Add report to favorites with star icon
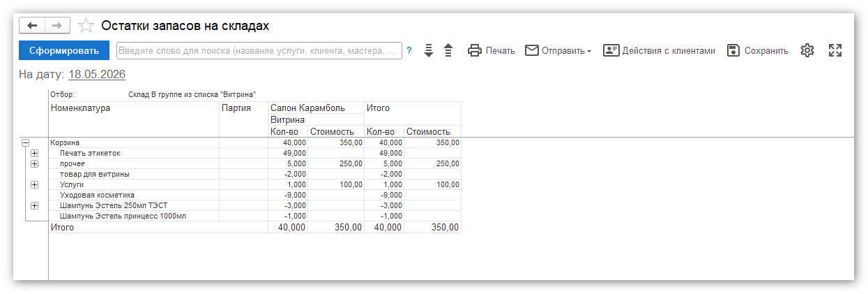The image size is (868, 294). pos(86,26)
